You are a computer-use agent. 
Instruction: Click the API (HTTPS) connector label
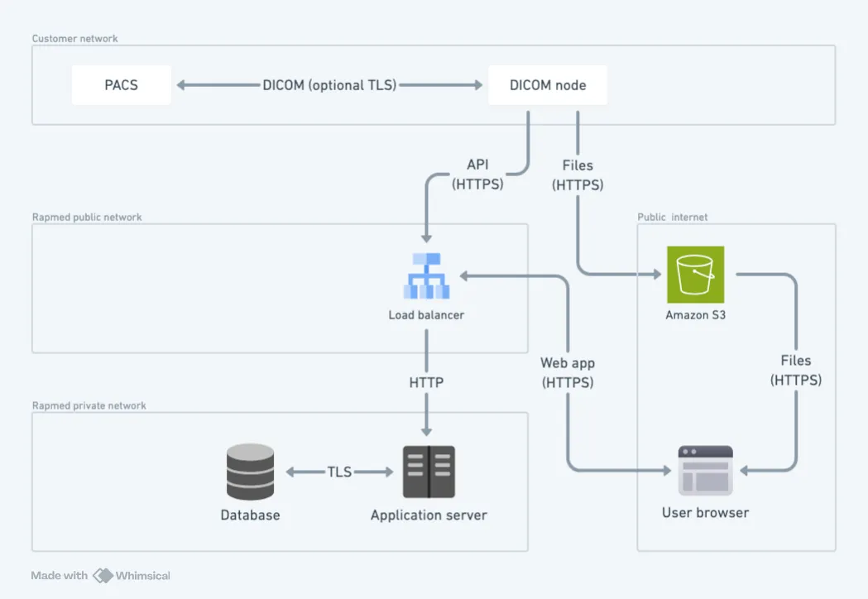(x=477, y=175)
